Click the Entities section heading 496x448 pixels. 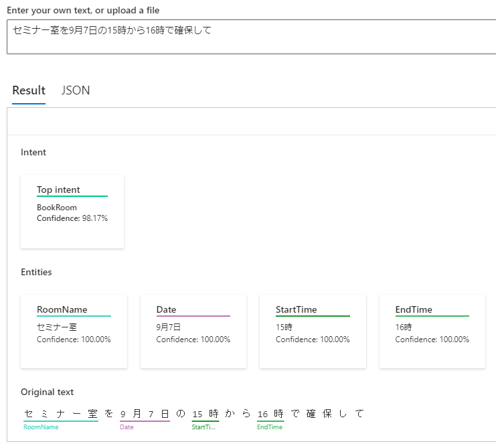click(x=36, y=272)
